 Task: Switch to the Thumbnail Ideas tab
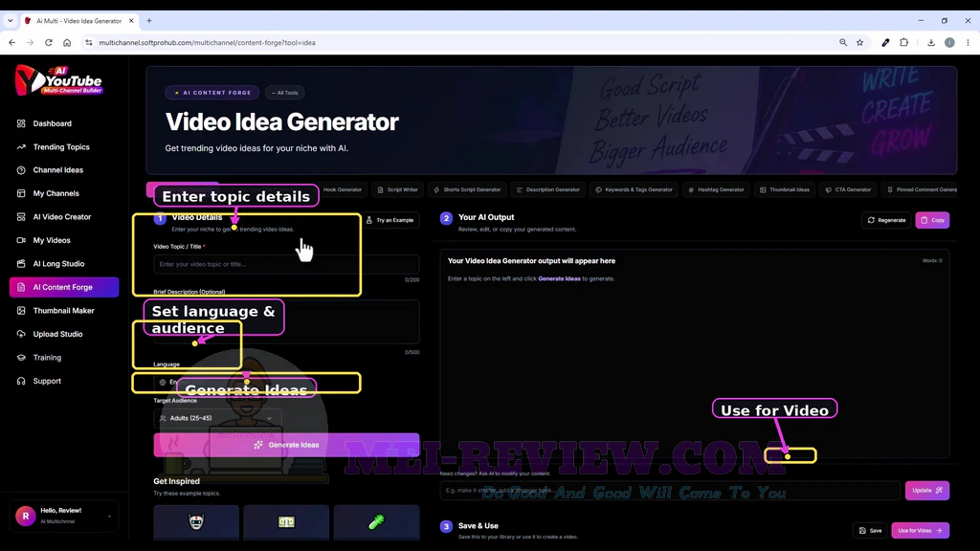tap(785, 190)
